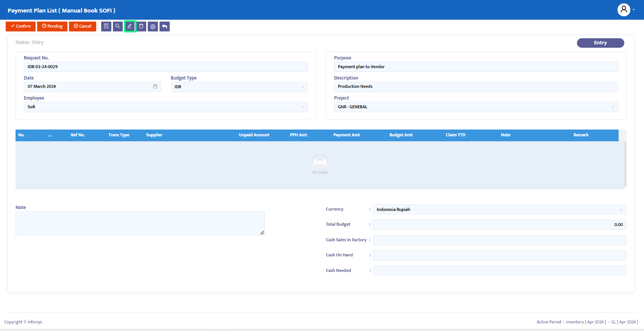Click the add new plus-circle icon

153,27
